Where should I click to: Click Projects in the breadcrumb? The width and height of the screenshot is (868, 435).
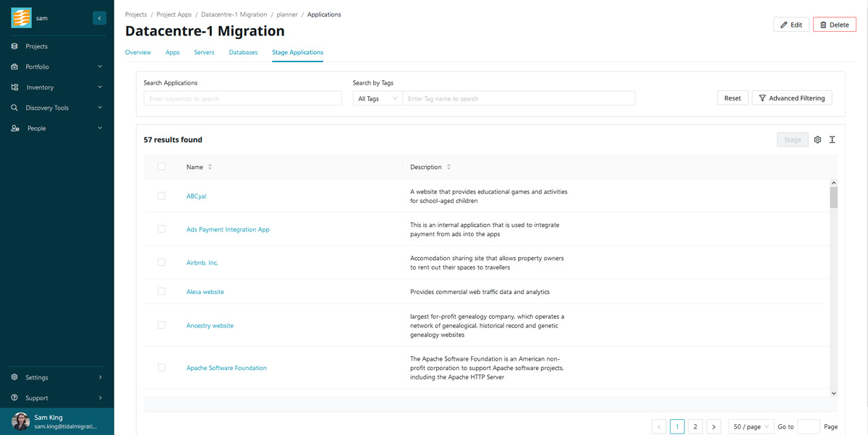pyautogui.click(x=136, y=14)
